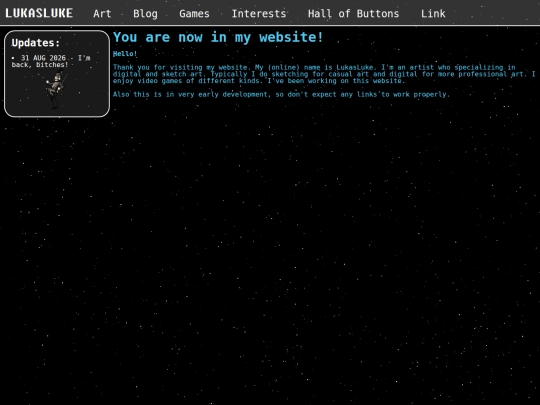Screen dimensions: 540x405
Task: Click the 'You are now in my website!' heading
Action: 218,37
